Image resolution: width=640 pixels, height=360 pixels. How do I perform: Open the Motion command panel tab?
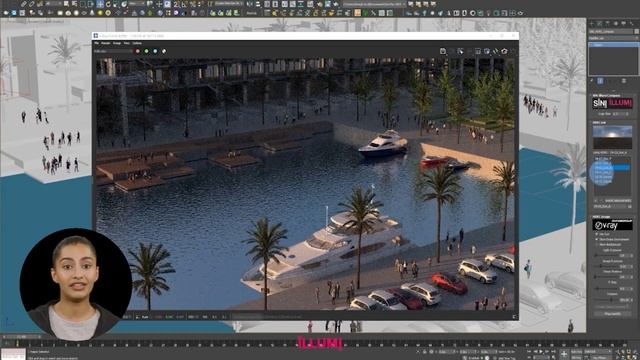(616, 24)
